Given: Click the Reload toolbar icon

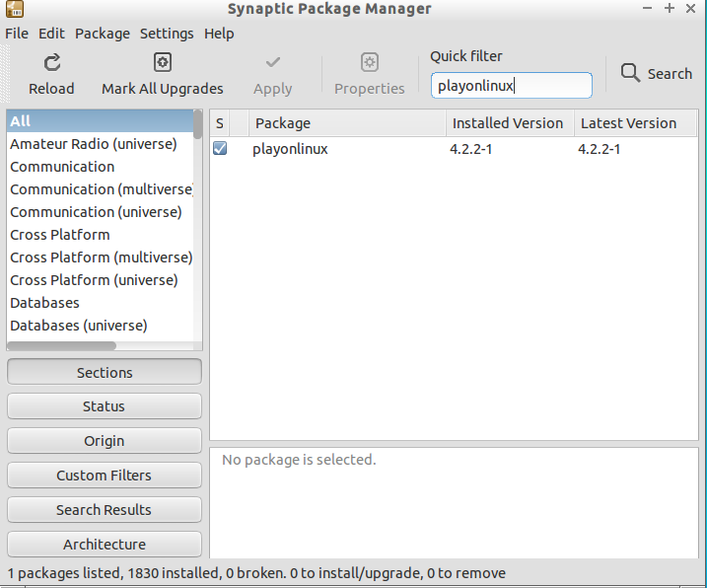Looking at the screenshot, I should pos(52,63).
